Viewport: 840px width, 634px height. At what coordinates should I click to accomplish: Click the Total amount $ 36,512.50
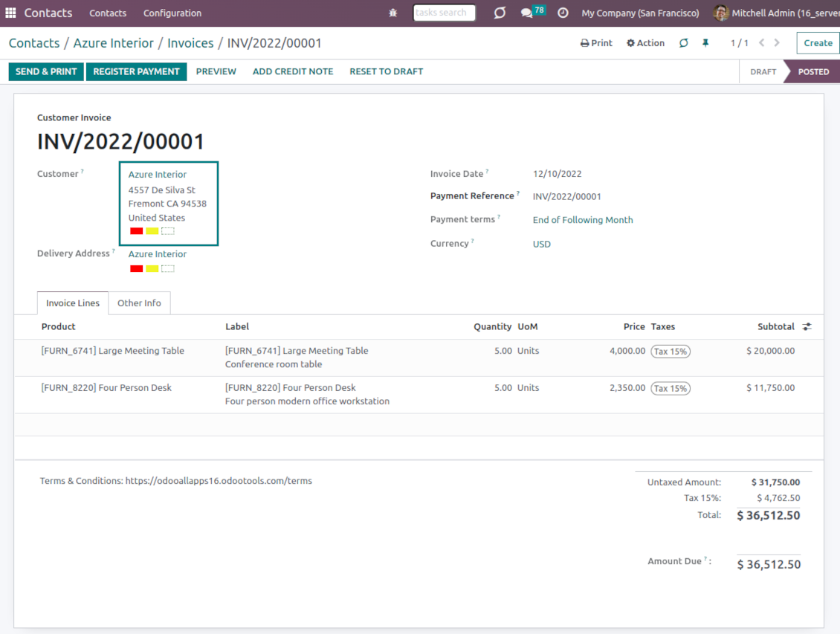pos(768,516)
